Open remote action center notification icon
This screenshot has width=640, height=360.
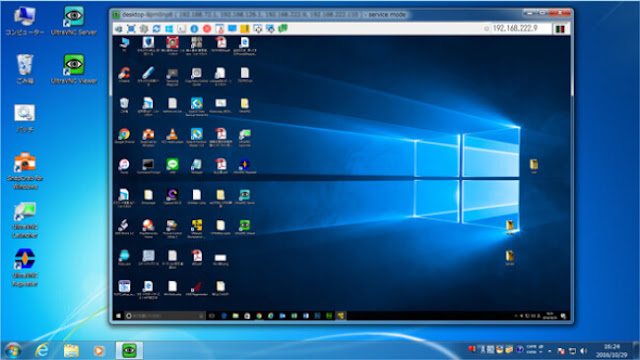[x=563, y=316]
